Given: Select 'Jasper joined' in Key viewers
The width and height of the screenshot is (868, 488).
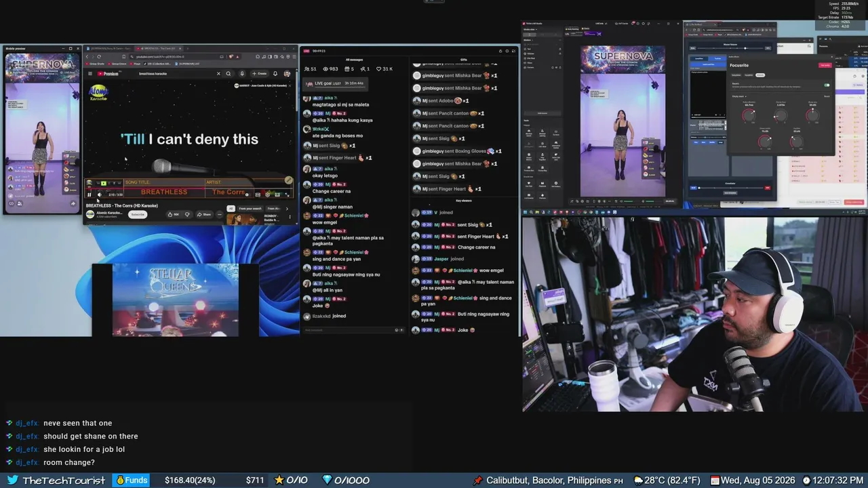Looking at the screenshot, I should point(438,258).
